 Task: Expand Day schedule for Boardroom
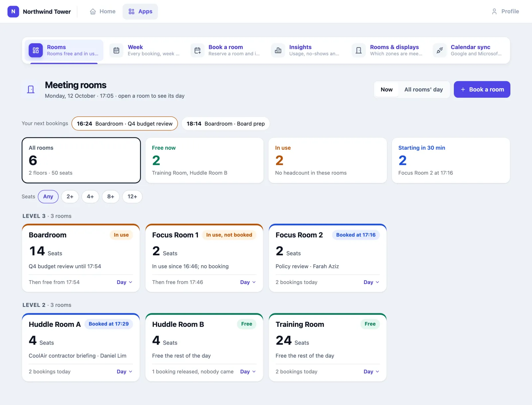(125, 282)
